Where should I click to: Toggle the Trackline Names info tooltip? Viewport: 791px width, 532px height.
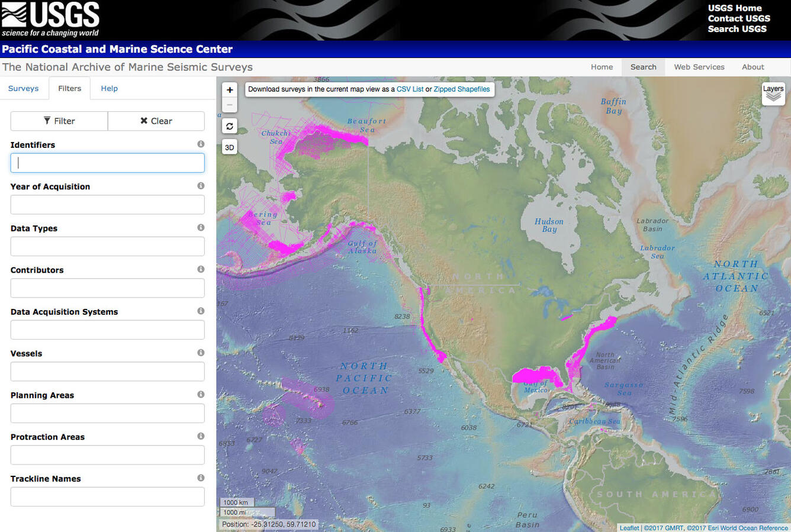(201, 477)
